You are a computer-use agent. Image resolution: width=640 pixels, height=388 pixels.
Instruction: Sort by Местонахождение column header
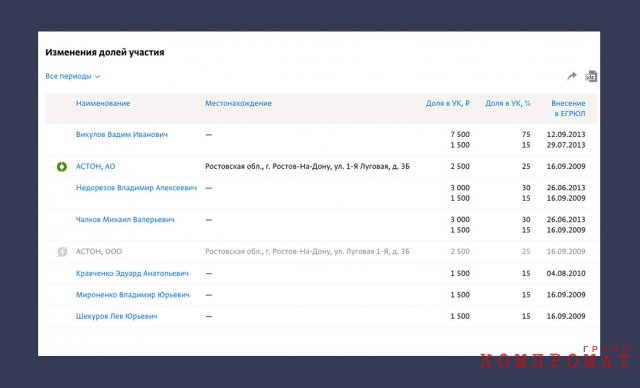tap(238, 103)
